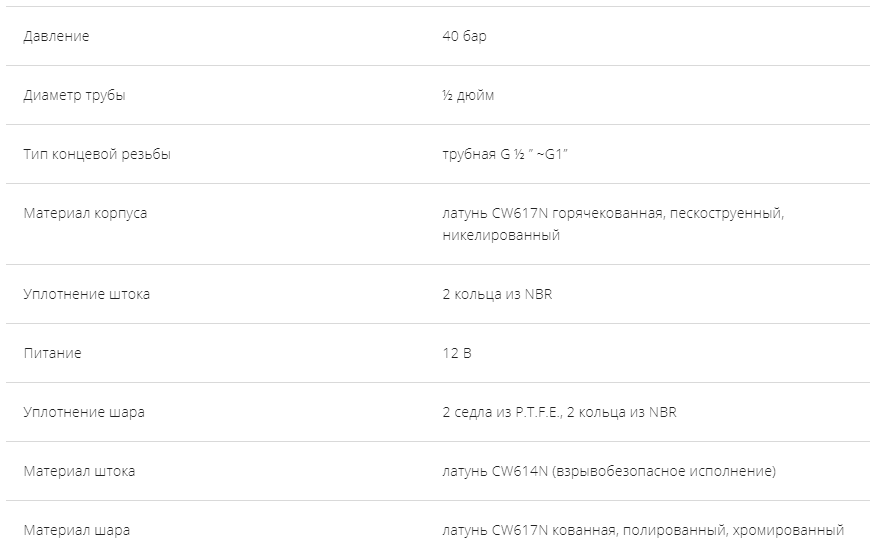The height and width of the screenshot is (557, 871).
Task: Select the stem seal value '2 кольца из NBR'
Action: point(496,294)
